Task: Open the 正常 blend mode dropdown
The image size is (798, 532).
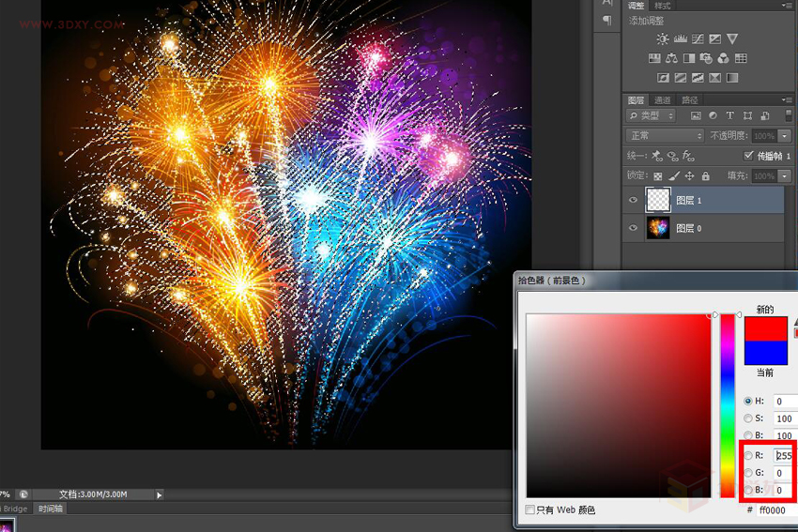Action: [x=666, y=135]
